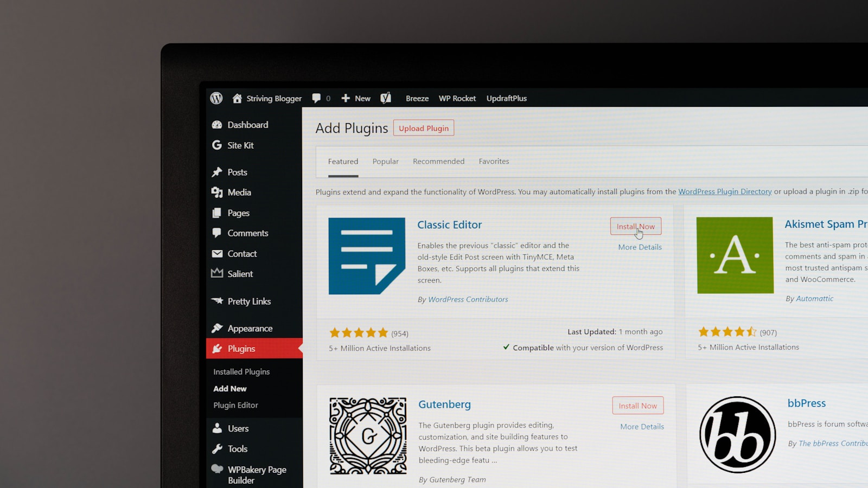Click Akismet's star rating
Viewport: 868px width, 488px height.
point(727,331)
